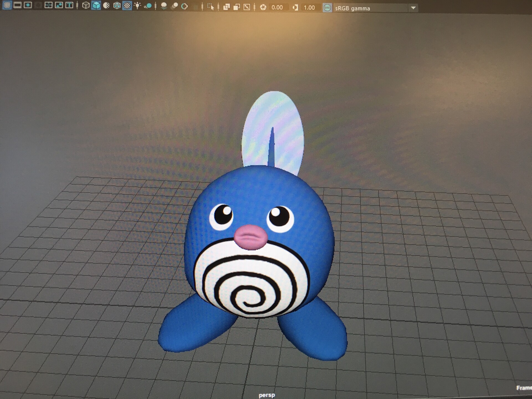532x399 pixels.
Task: Adjust the exposure value showing 0.00
Action: (x=277, y=8)
